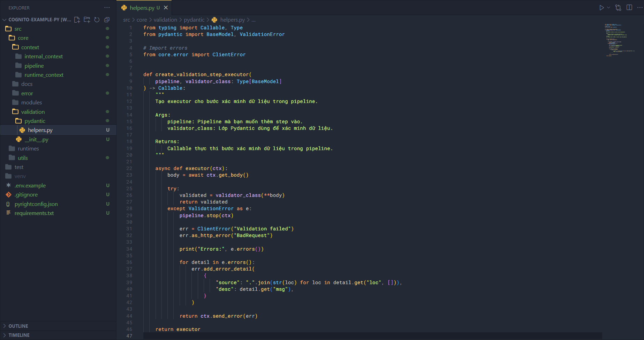This screenshot has height=340, width=644.
Task: Click the New Folder icon in Explorer
Action: tap(87, 20)
